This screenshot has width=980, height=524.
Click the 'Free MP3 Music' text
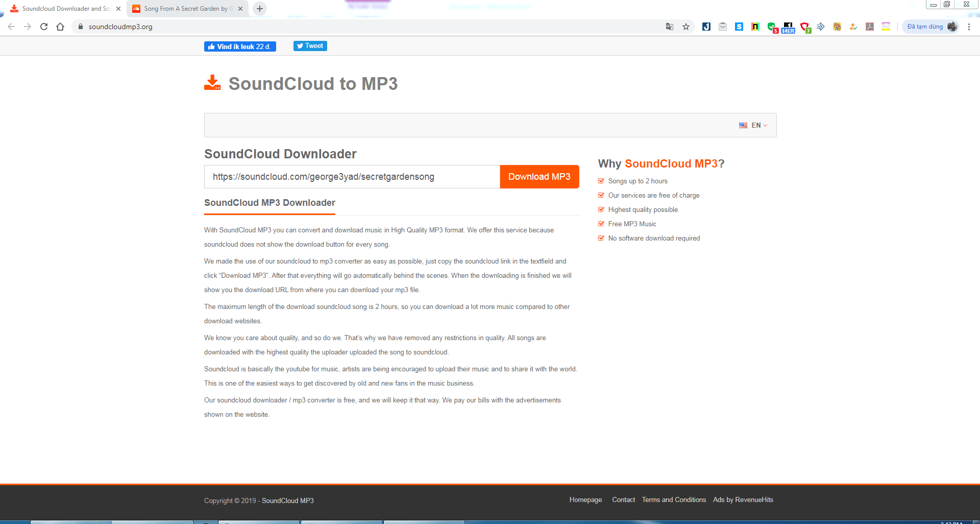(x=632, y=224)
